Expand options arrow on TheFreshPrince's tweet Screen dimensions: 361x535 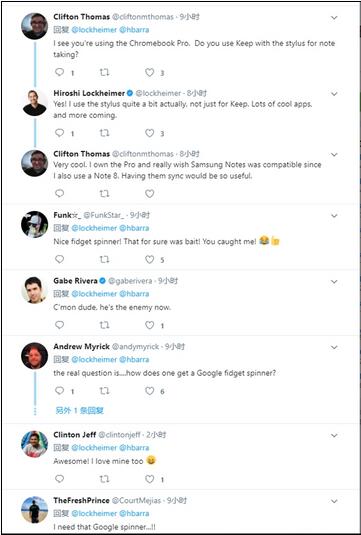pos(334,501)
